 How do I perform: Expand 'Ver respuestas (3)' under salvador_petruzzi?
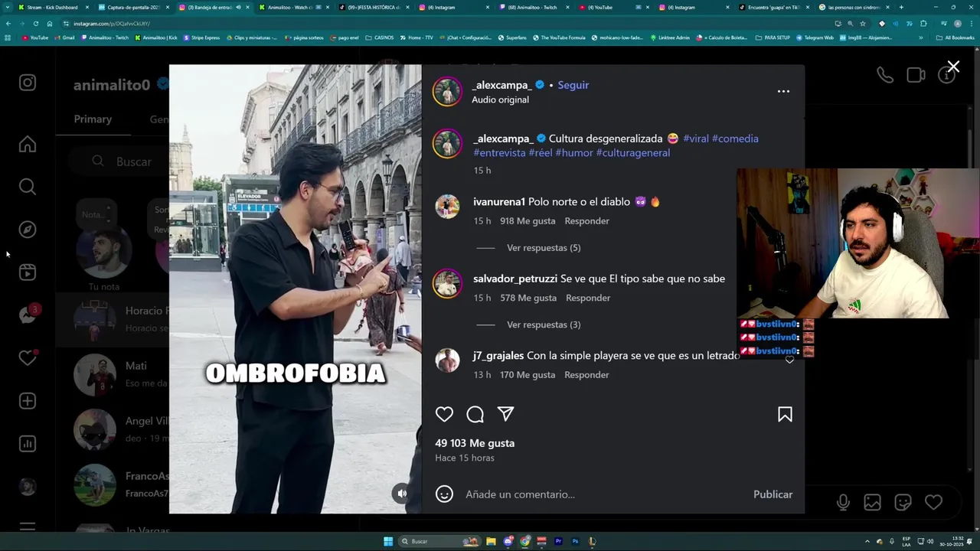(x=544, y=324)
